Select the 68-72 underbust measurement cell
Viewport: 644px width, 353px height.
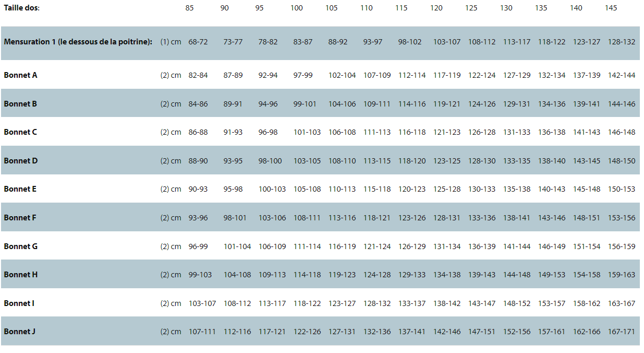(198, 42)
